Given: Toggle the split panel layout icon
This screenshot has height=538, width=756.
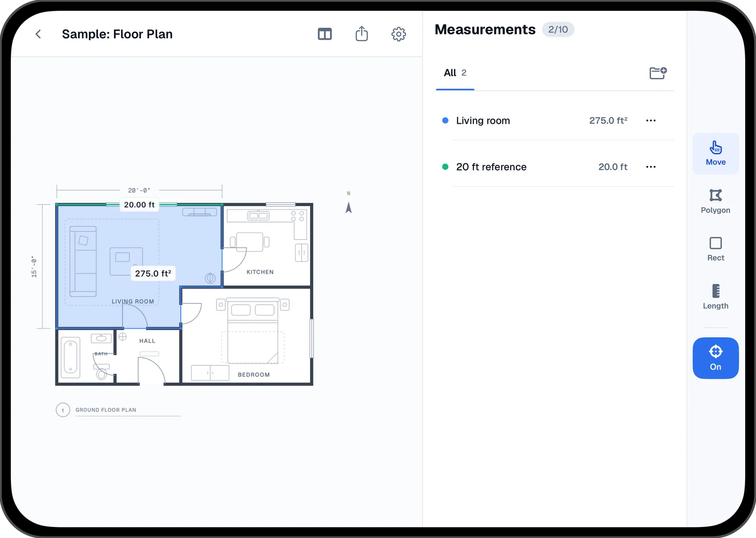Looking at the screenshot, I should tap(325, 34).
